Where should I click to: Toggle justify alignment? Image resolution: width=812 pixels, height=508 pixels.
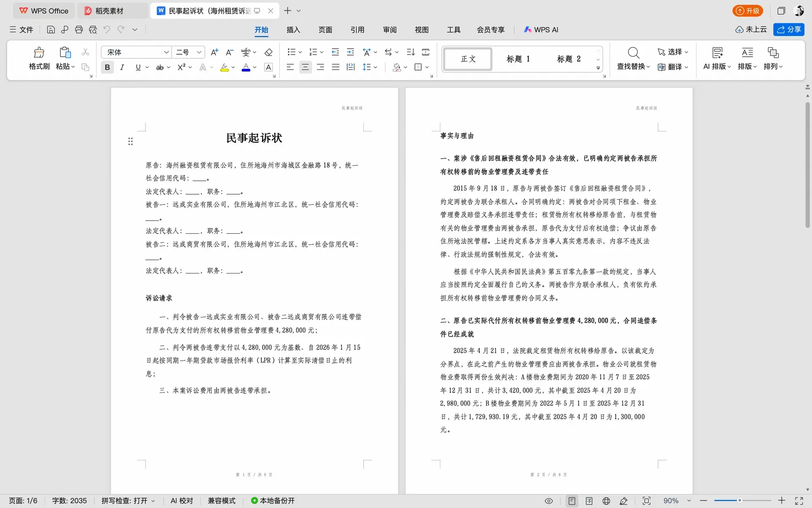(x=335, y=67)
